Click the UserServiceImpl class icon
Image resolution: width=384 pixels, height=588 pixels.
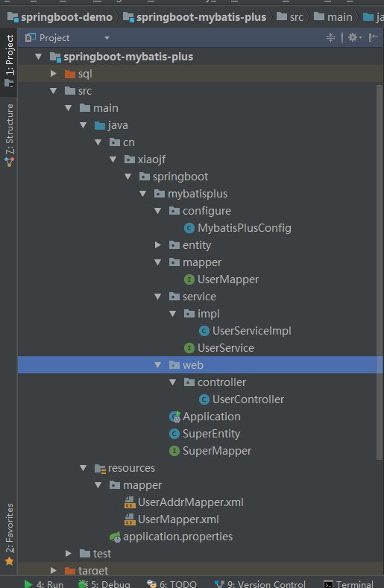(x=204, y=331)
